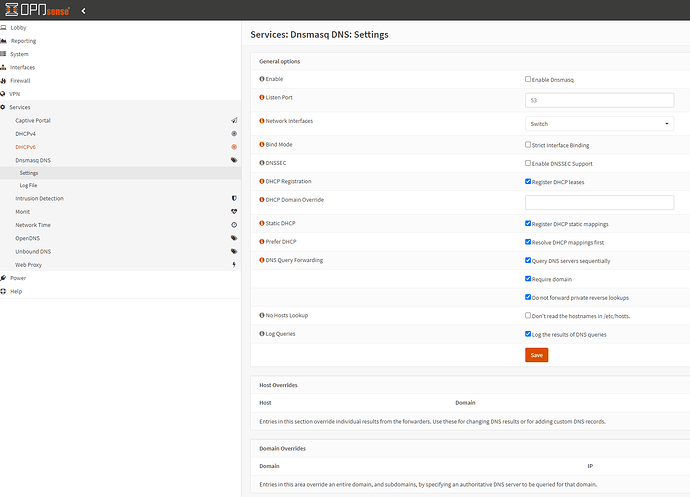Screen dimensions: 690x497
Task: Expand the Firewall sidebar section
Action: (21, 80)
